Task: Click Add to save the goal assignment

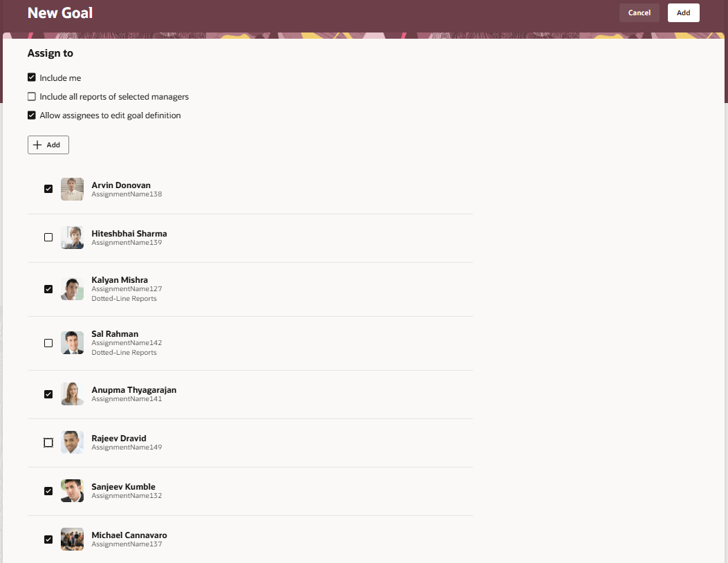Action: (x=683, y=12)
